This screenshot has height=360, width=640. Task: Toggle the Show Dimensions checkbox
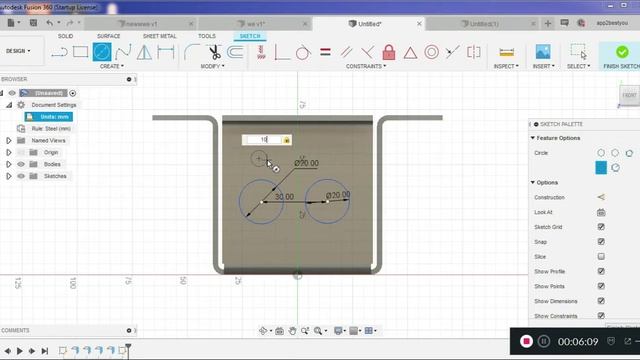click(x=601, y=301)
